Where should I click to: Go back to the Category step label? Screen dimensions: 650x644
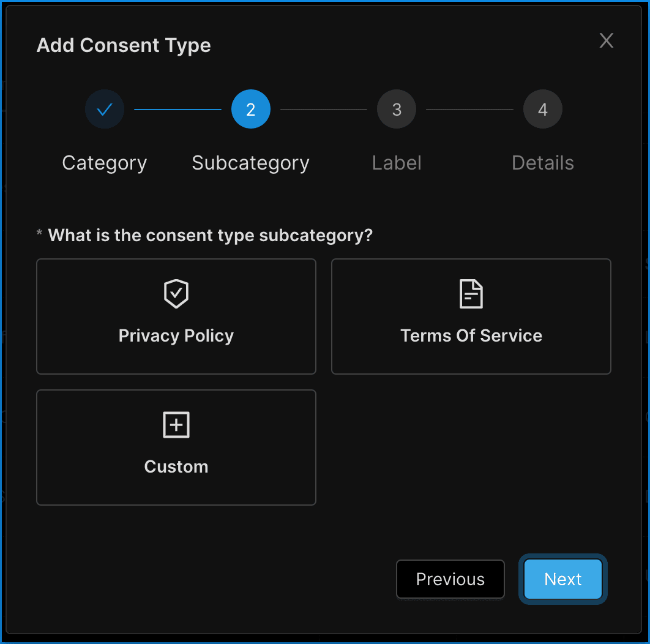pos(105,163)
